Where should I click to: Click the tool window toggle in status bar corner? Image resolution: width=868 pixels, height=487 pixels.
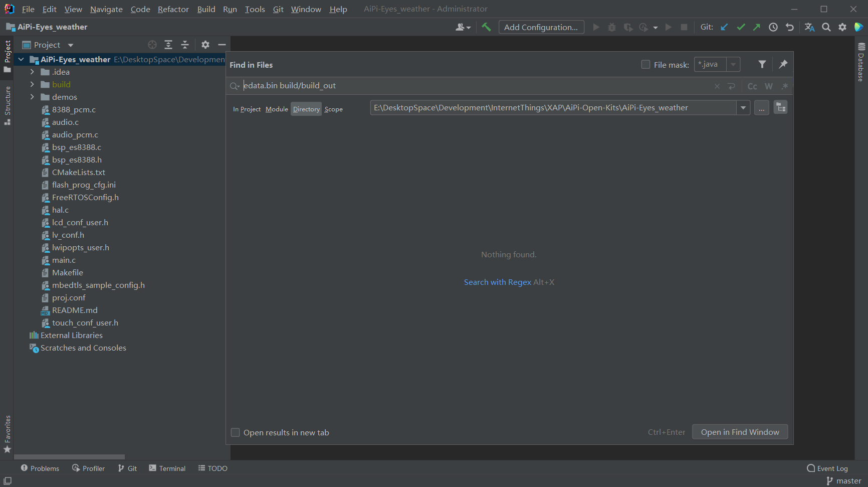pyautogui.click(x=8, y=481)
